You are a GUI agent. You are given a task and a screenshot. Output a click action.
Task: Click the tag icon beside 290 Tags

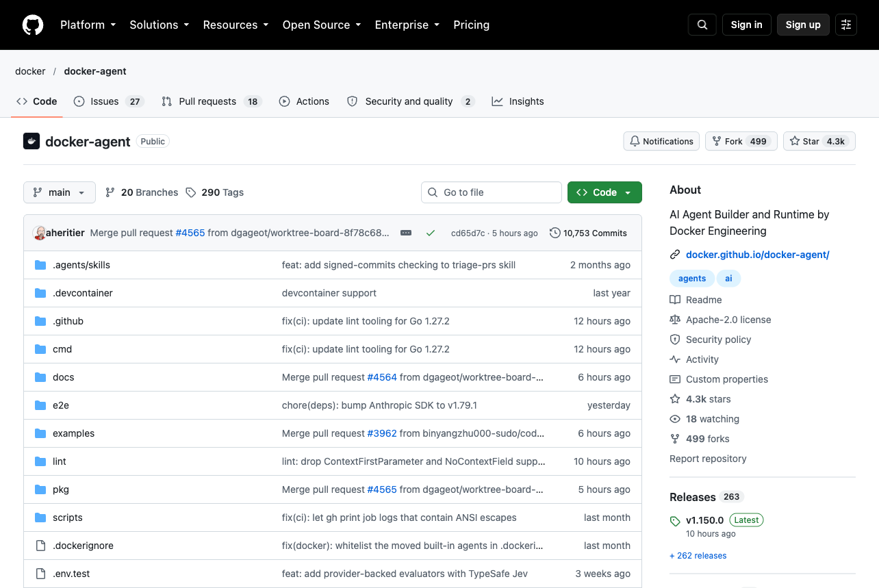[x=191, y=192]
